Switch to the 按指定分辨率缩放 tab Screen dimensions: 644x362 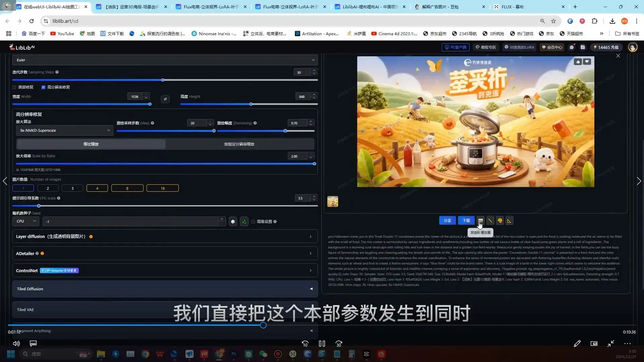coord(239,144)
